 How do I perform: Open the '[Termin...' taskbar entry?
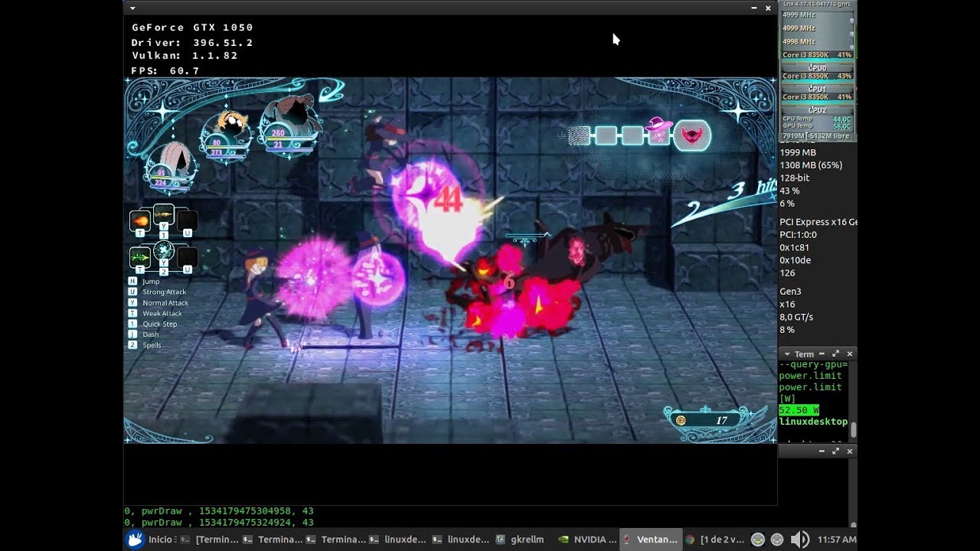pos(210,540)
